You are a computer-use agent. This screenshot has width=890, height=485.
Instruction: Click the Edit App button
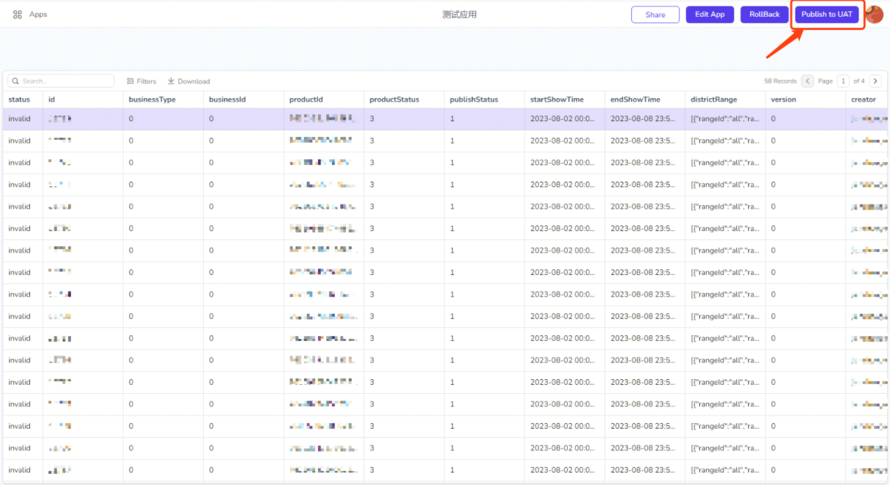pos(710,15)
